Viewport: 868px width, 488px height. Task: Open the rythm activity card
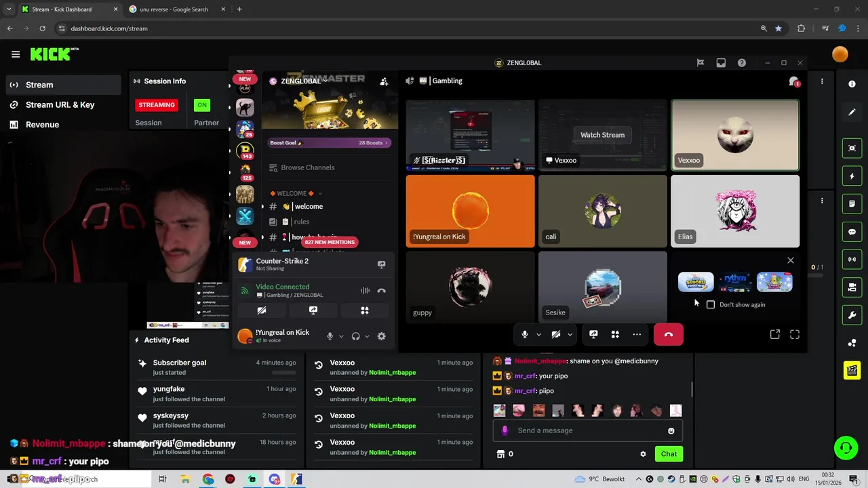tap(735, 281)
